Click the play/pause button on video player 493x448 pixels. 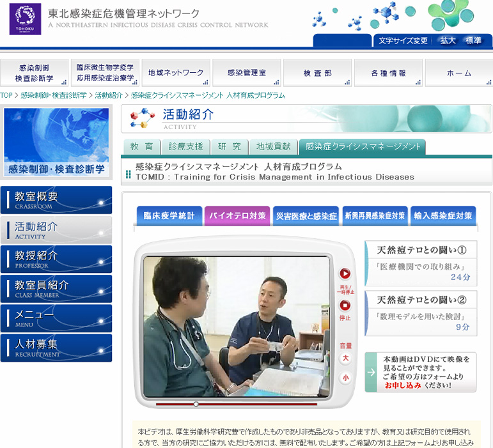click(345, 274)
